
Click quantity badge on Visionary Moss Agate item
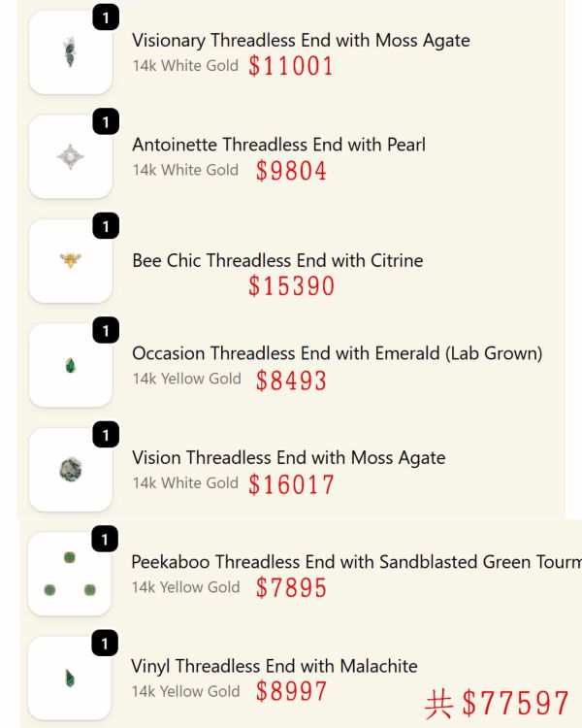pos(105,17)
